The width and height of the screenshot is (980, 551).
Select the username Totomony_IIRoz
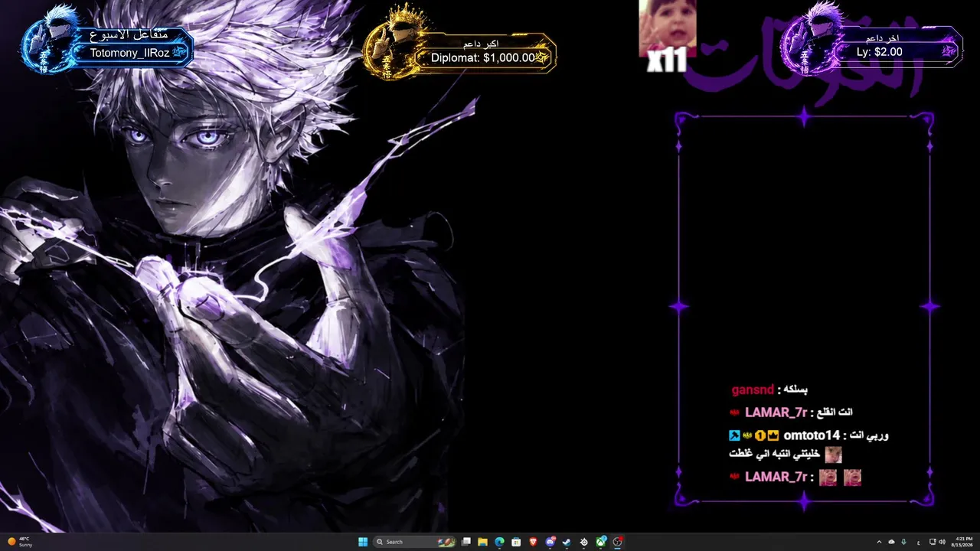pos(129,53)
